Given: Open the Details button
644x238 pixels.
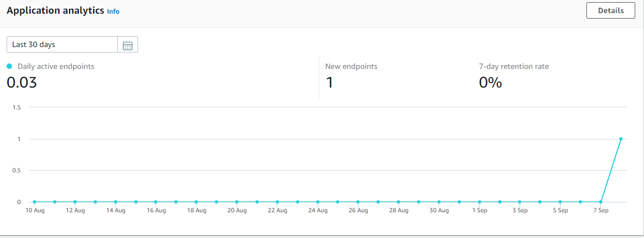Looking at the screenshot, I should coord(611,11).
